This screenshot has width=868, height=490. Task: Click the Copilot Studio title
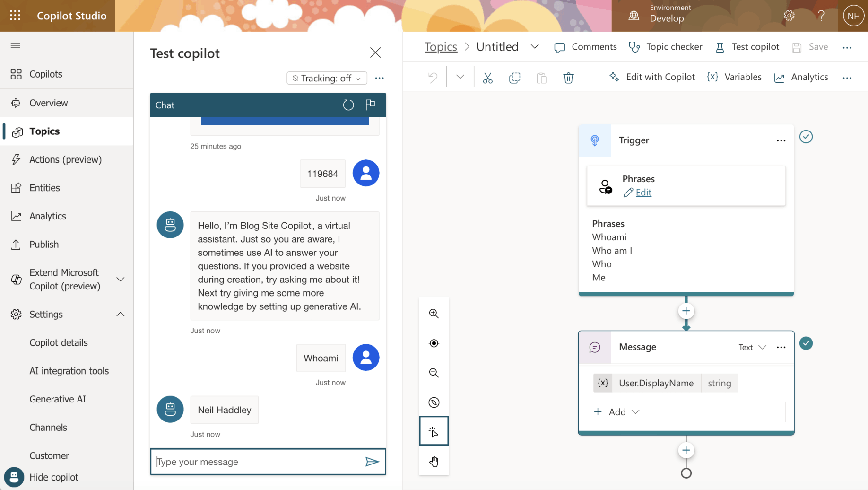72,16
